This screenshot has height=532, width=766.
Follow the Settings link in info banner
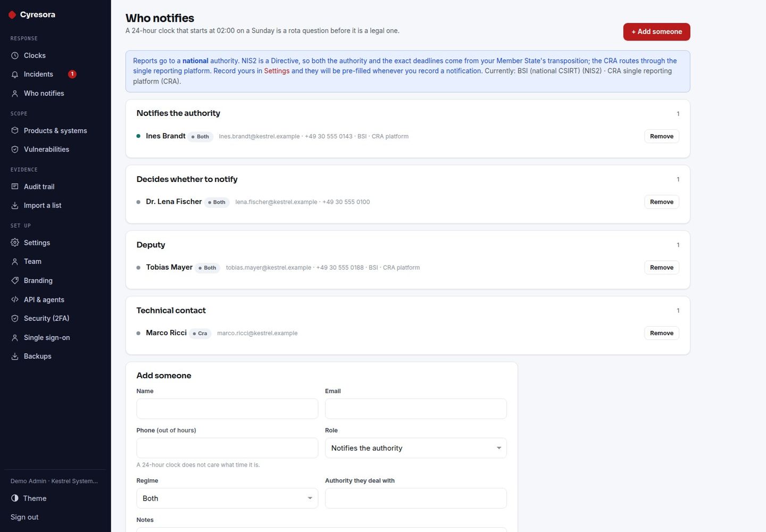277,71
